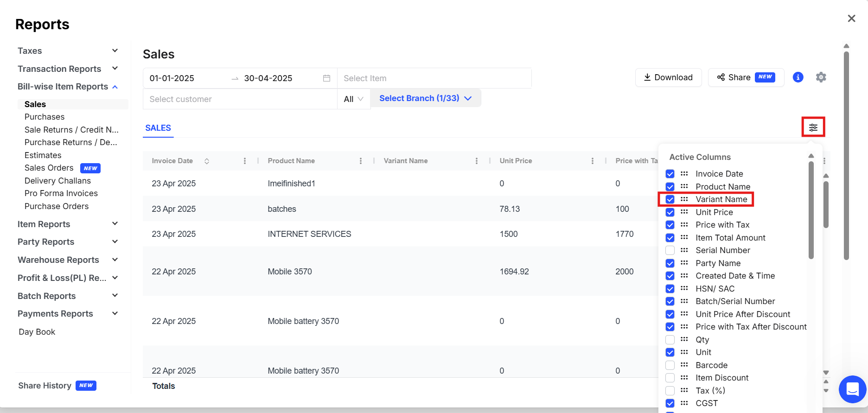Click the calendar icon in date range
Viewport: 868px width, 413px height.
click(326, 78)
